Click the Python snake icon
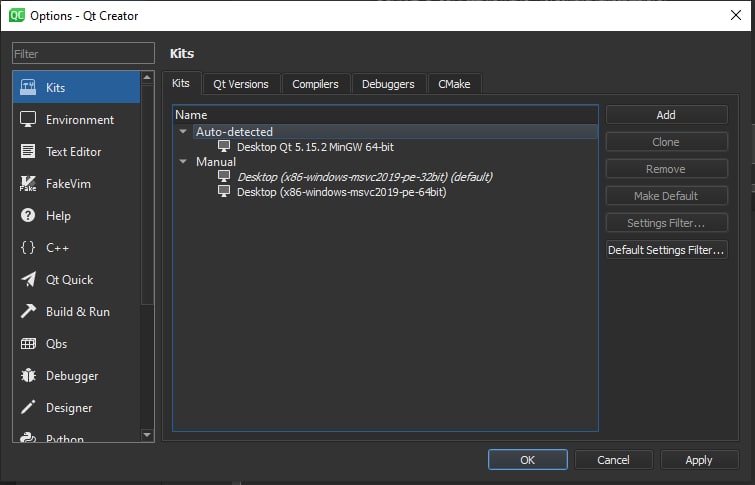755x485 pixels. pyautogui.click(x=28, y=437)
